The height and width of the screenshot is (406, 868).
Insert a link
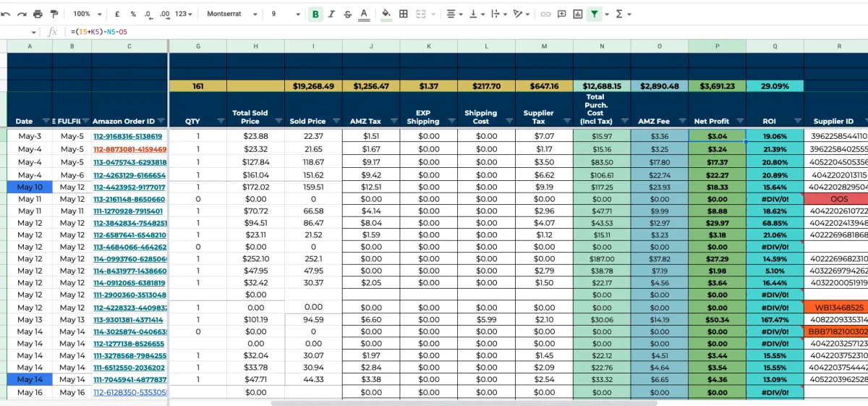(x=545, y=14)
